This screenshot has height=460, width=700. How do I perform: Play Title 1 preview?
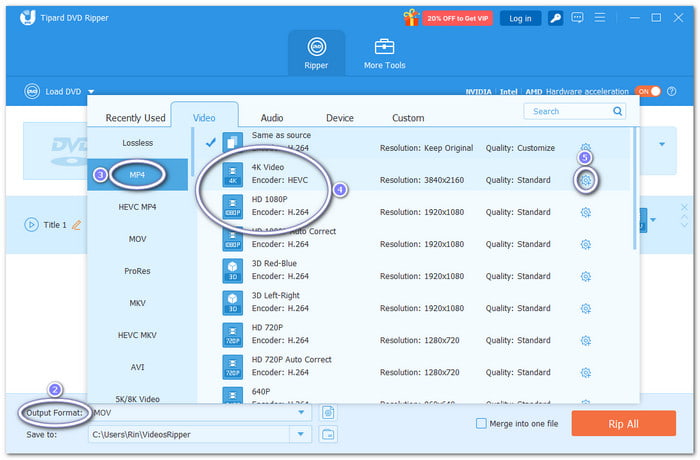[x=31, y=224]
